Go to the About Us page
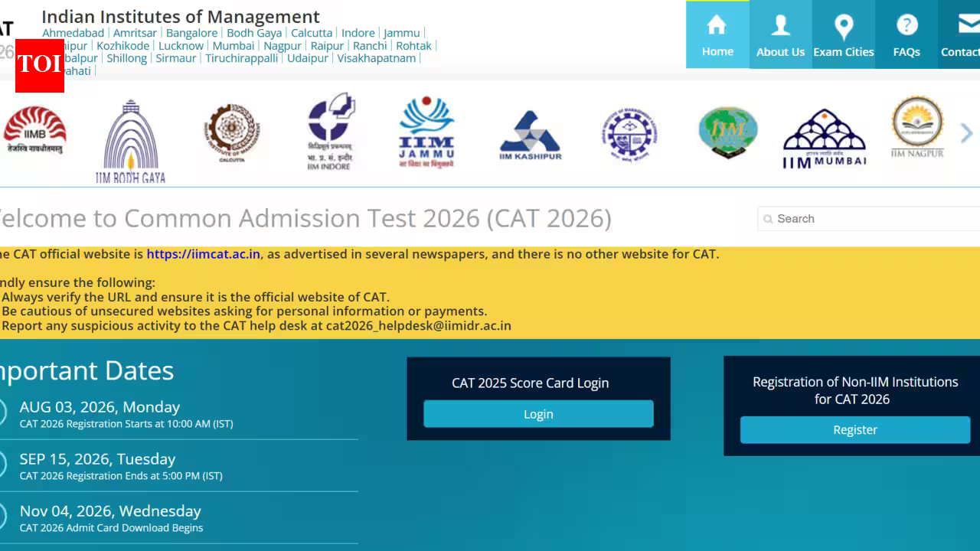The image size is (980, 551). click(780, 34)
